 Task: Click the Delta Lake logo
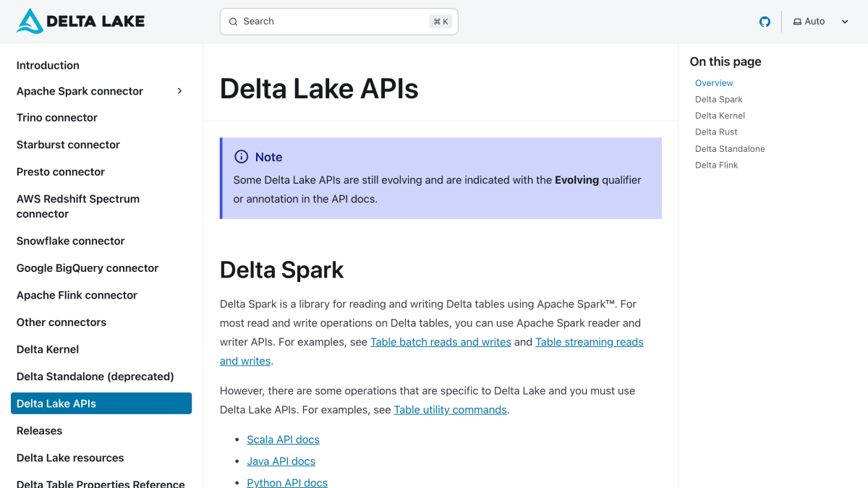pos(80,22)
